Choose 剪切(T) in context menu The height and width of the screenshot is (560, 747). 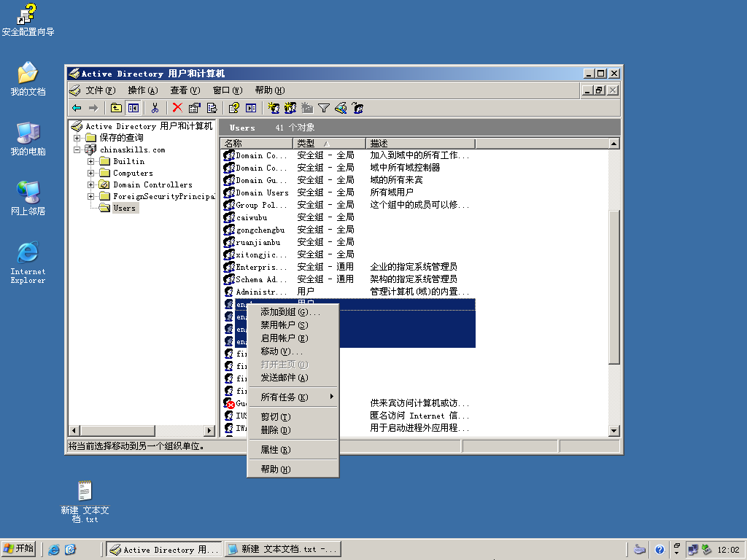coord(293,416)
